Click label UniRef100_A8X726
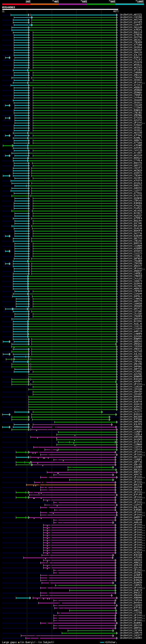 coord(131,457)
